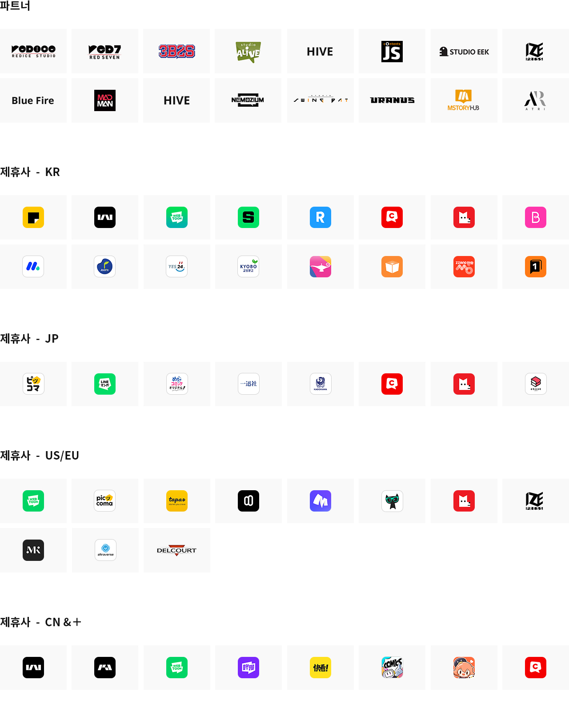This screenshot has height=728, width=569.
Task: Open the Redice Studio partner logo
Action: click(33, 51)
